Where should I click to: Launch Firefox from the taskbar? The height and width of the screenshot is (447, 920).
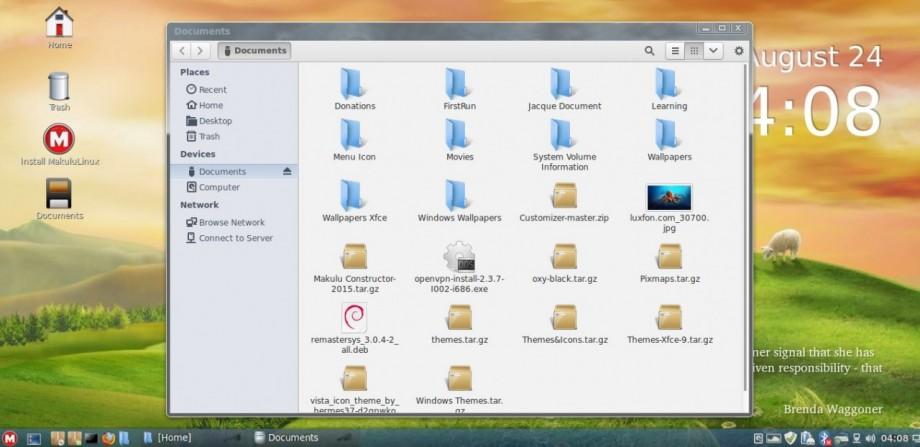click(x=108, y=438)
